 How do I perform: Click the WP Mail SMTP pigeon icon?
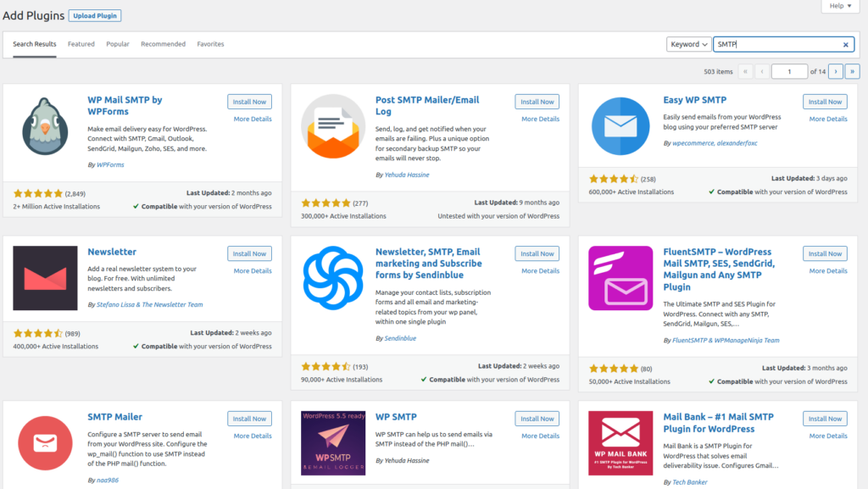(46, 126)
